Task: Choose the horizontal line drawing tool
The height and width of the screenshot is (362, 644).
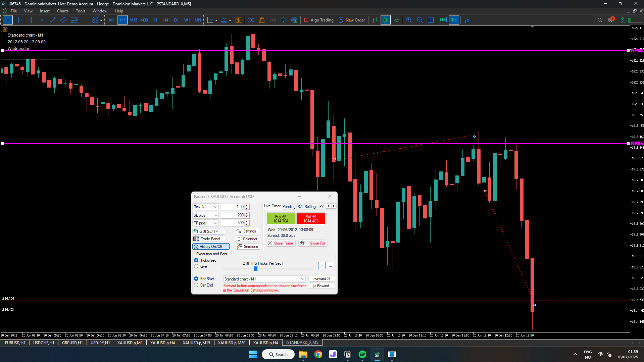Action: click(x=42, y=20)
